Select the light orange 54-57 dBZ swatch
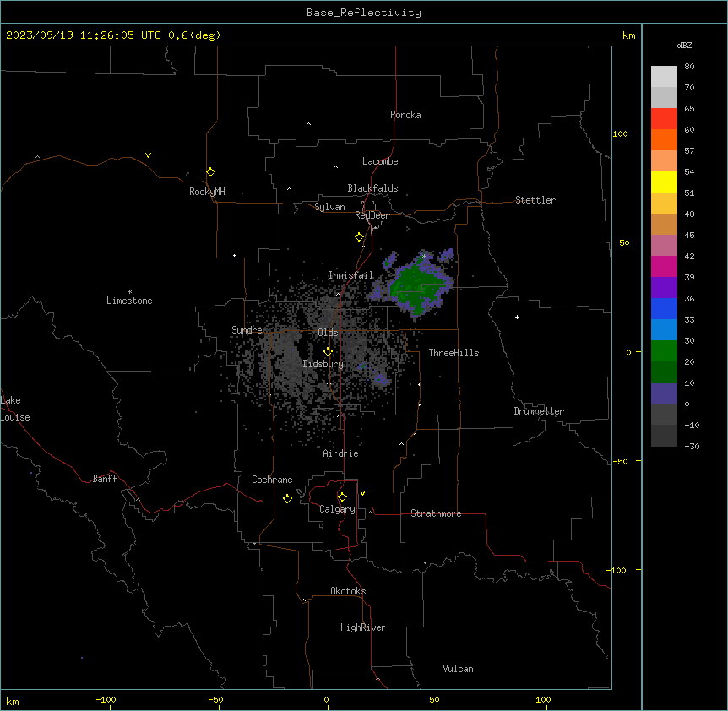Viewport: 728px width, 711px height. click(x=664, y=161)
